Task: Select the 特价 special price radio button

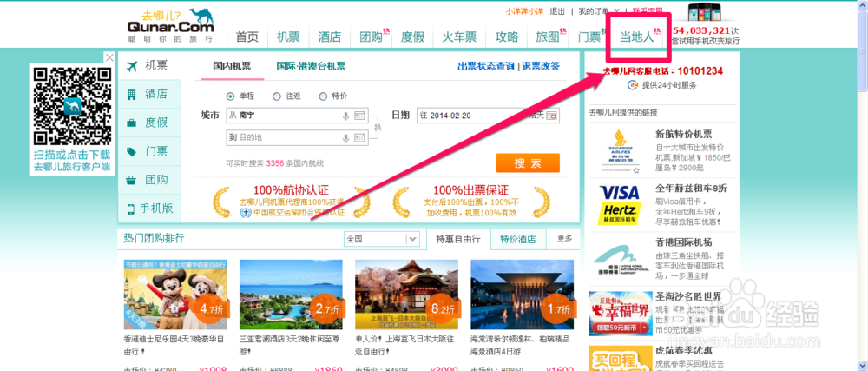Action: point(323,96)
